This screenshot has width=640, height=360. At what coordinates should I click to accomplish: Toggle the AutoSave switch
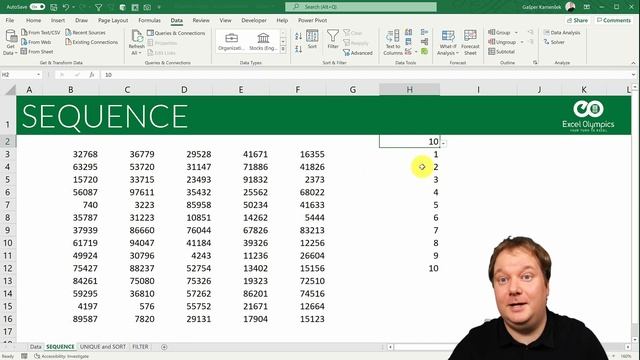click(37, 7)
